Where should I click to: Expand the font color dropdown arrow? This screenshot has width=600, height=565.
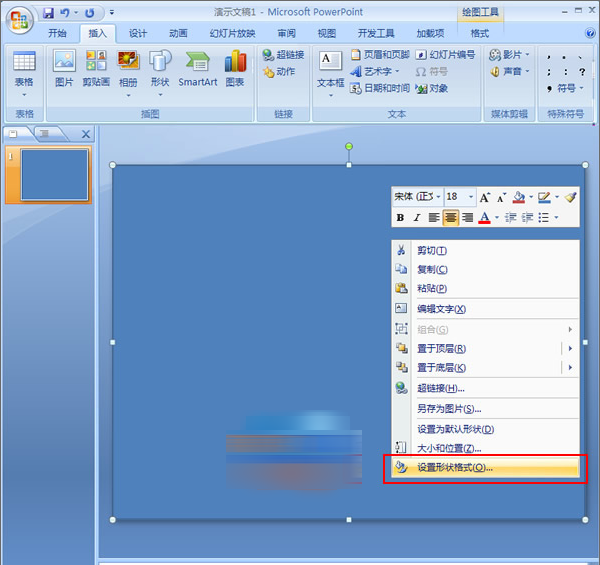coord(497,218)
